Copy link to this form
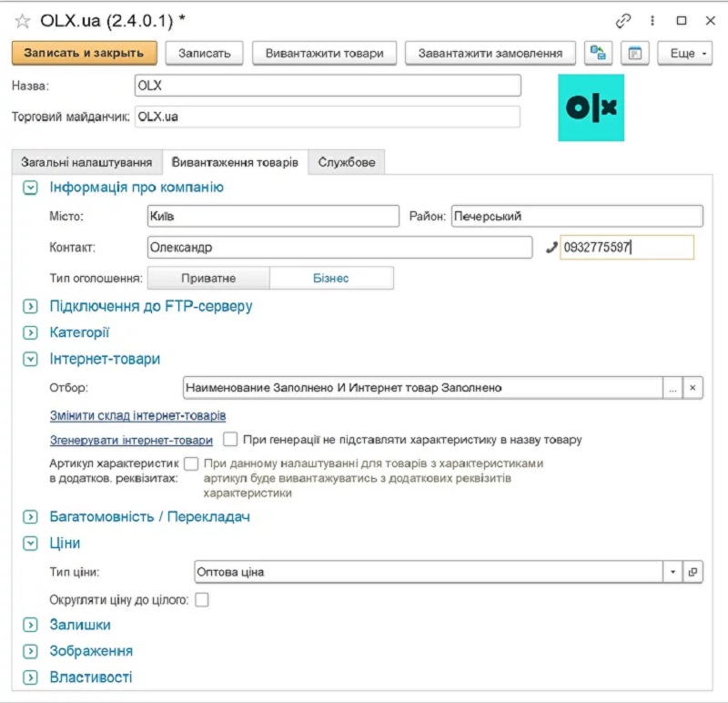728x703 pixels. pyautogui.click(x=623, y=21)
